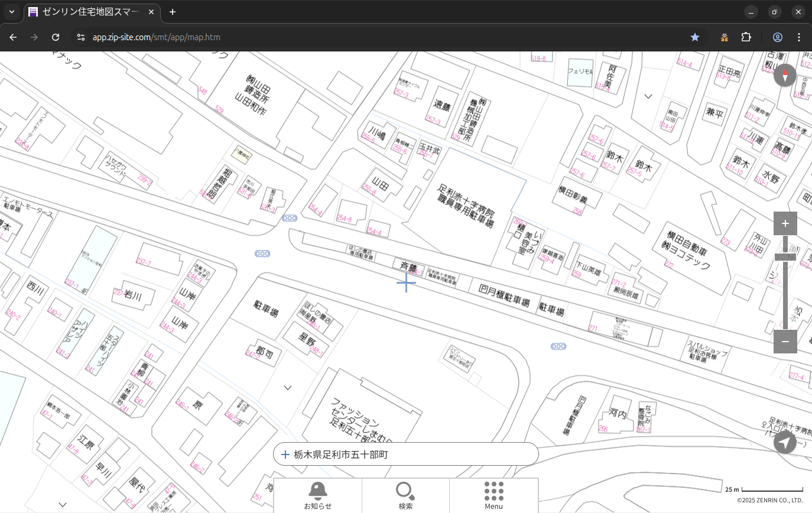
Task: Open the browser Extensions puzzle icon
Action: tap(746, 37)
